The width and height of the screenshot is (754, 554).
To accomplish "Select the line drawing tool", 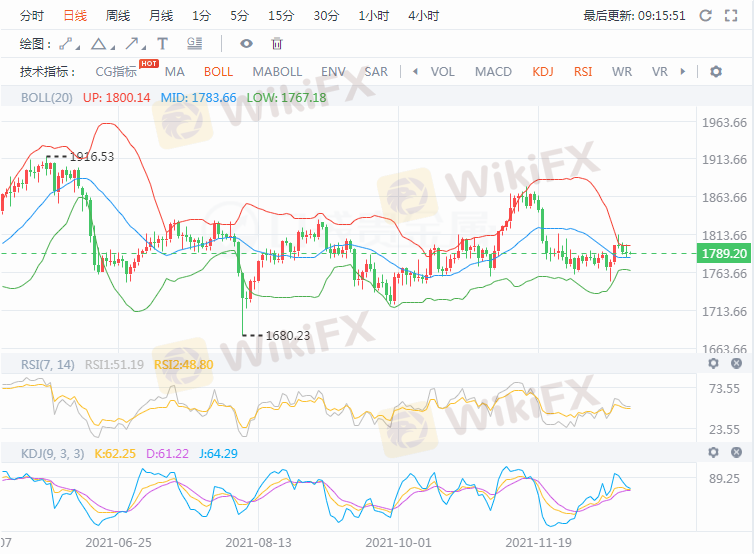I will click(66, 44).
